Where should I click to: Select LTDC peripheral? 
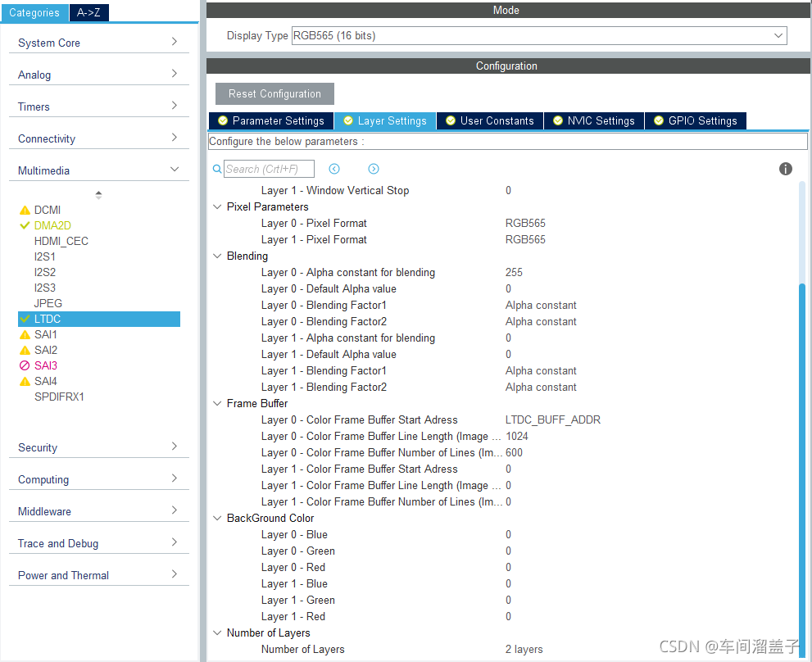pos(99,319)
